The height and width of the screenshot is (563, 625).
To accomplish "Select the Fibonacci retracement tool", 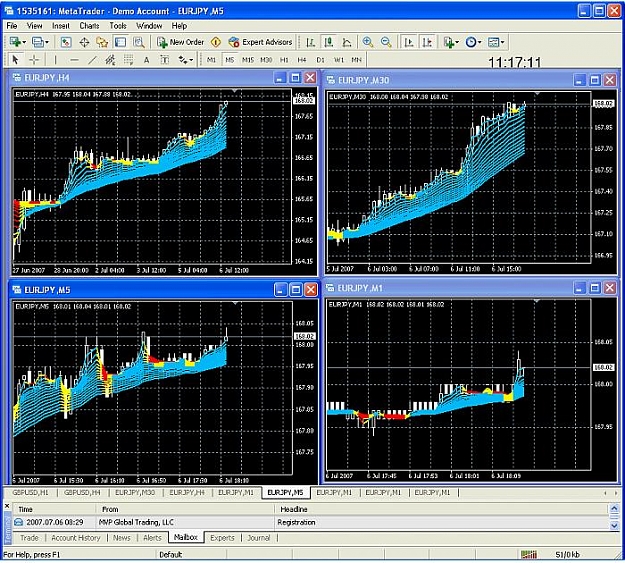I will [128, 60].
